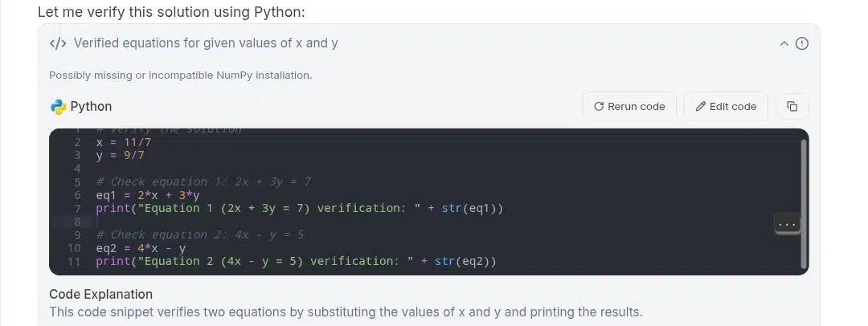Click line number 6 in the gutter

[77, 195]
